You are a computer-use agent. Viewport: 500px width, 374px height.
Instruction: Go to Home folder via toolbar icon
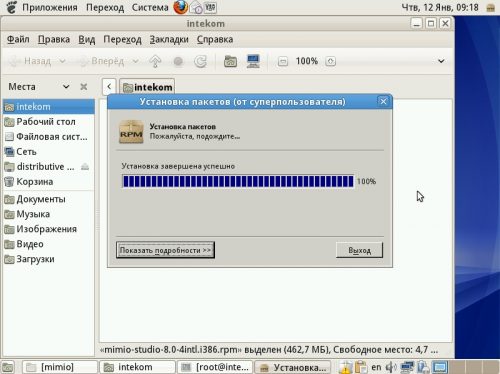[230, 61]
